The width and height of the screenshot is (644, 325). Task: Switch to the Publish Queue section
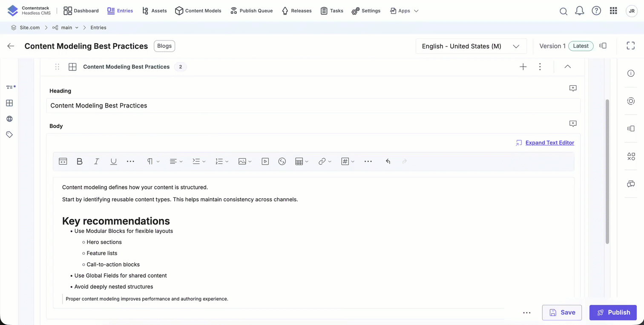coord(251,11)
